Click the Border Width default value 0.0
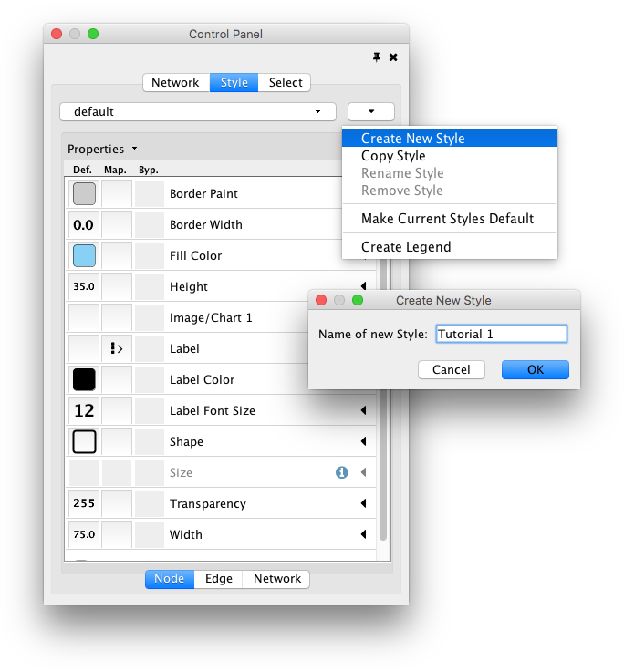This screenshot has width=624, height=672. coord(84,224)
